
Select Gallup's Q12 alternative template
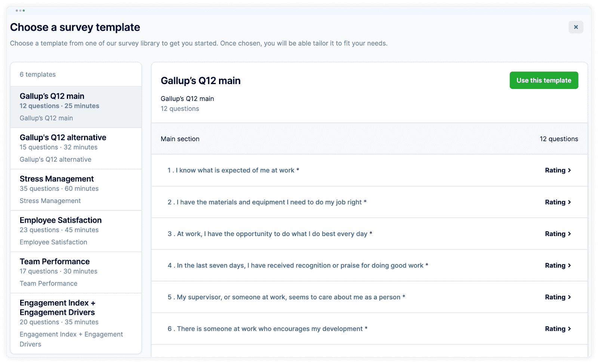(x=75, y=148)
